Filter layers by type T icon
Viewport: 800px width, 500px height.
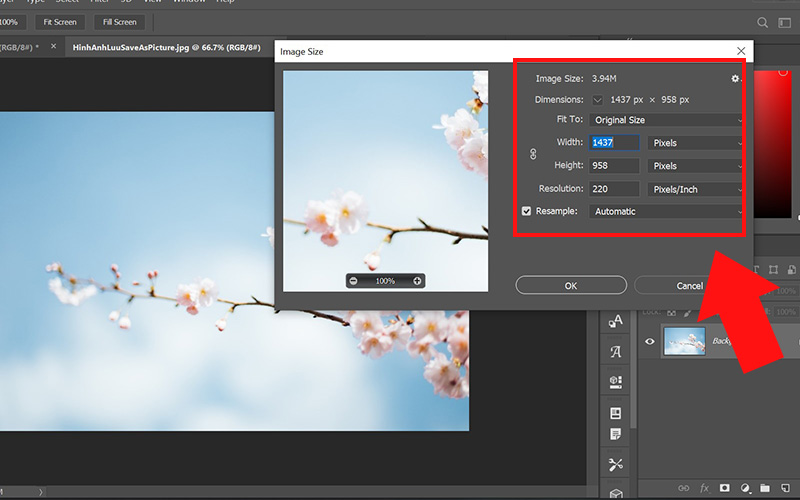pos(756,269)
